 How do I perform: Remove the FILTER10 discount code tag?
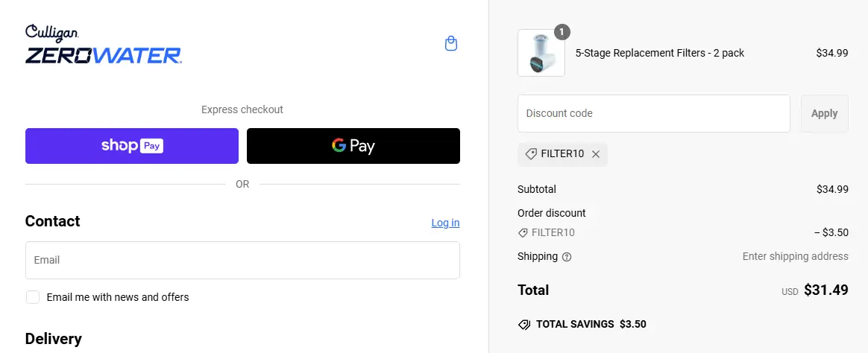click(596, 154)
